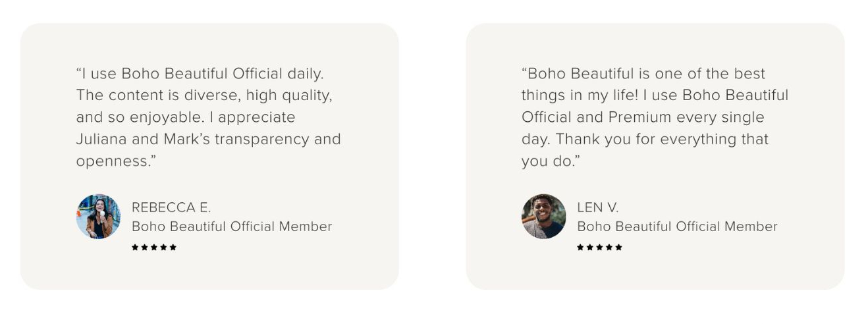The image size is (868, 324).
Task: Click the fourth star in Rebecca E.'s rating
Action: (163, 247)
